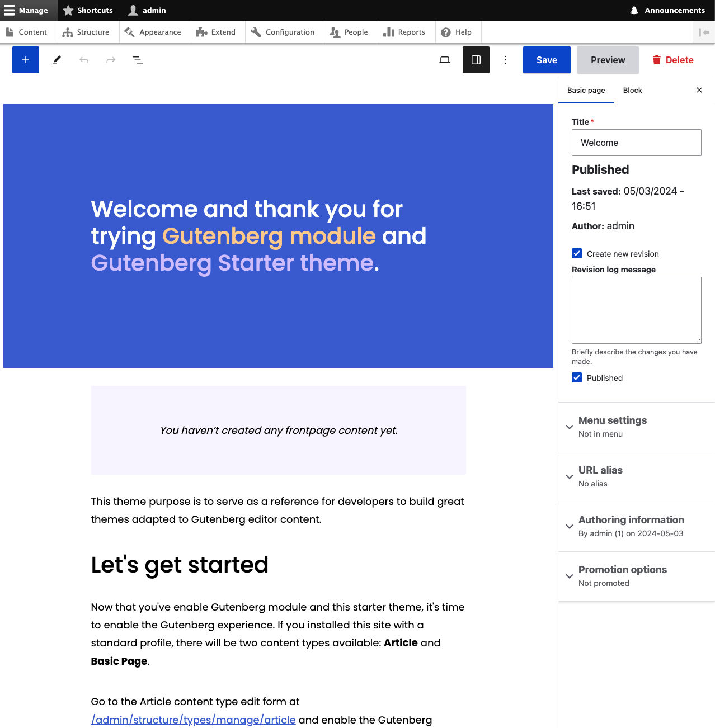Screen dimensions: 715x728
Task: Open the device preview icon
Action: 444,60
